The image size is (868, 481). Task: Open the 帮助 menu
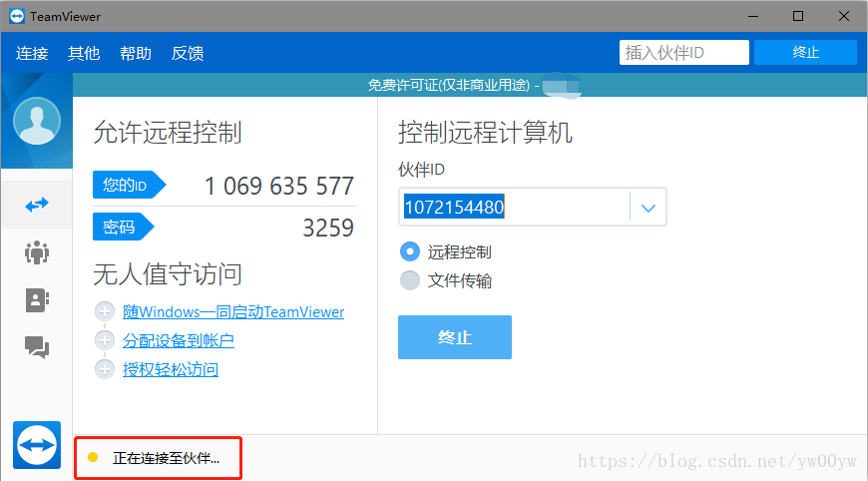click(x=136, y=53)
